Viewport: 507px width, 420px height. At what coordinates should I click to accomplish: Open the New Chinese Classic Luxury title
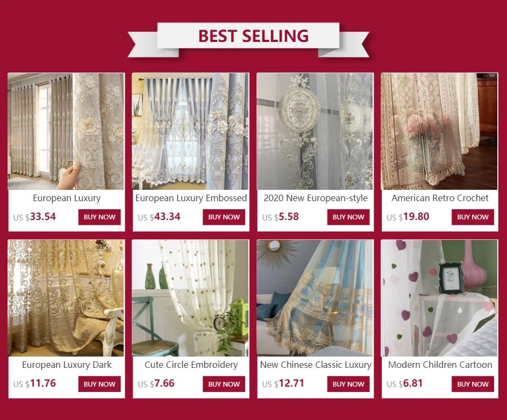(x=316, y=365)
